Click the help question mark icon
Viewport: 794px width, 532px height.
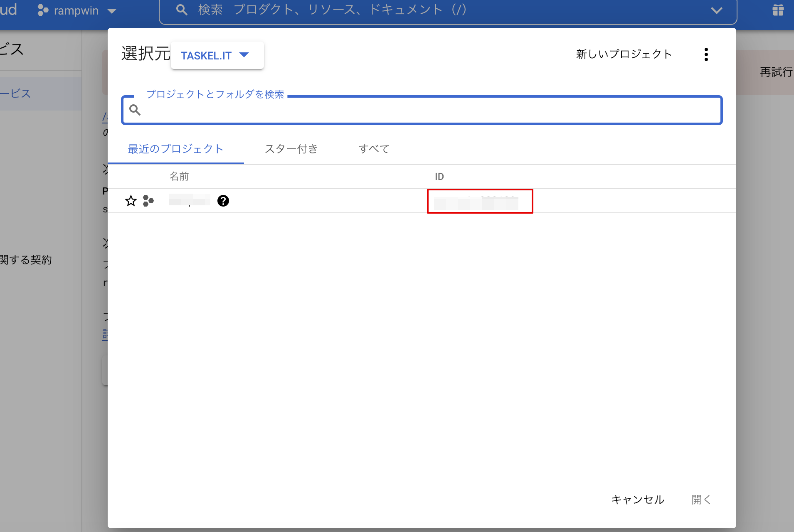click(223, 201)
